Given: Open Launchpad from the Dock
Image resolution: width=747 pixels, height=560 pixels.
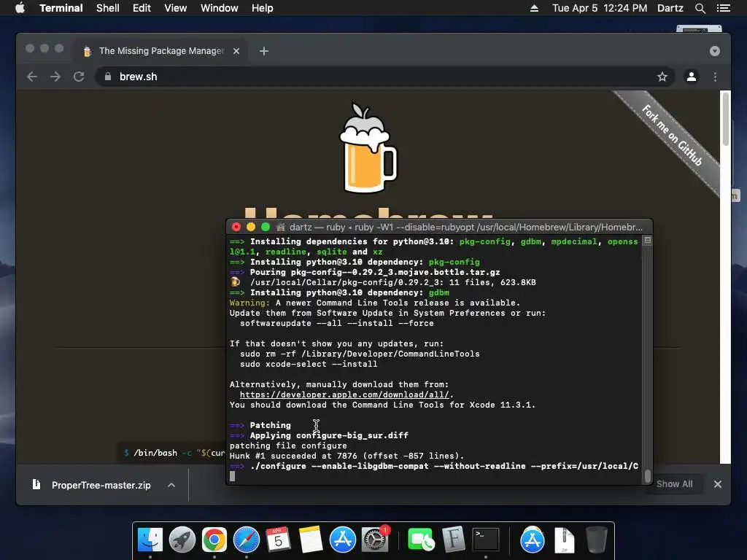Looking at the screenshot, I should coord(182,540).
